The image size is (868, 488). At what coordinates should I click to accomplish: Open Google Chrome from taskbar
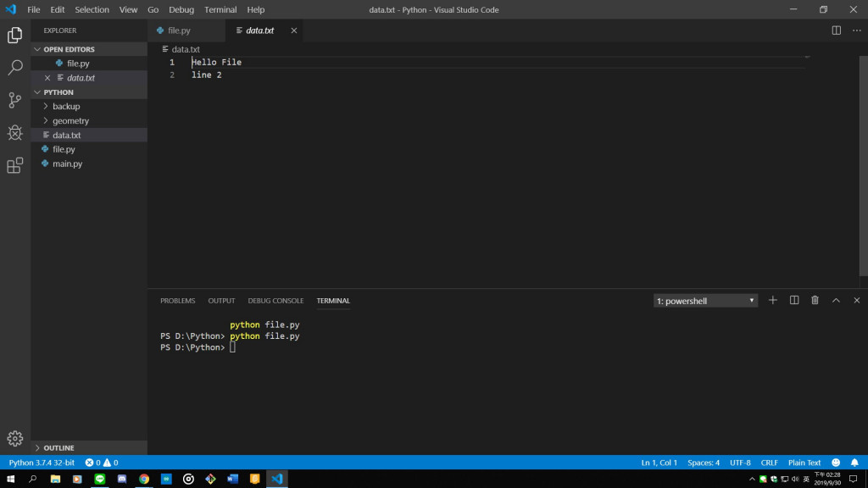(x=144, y=480)
